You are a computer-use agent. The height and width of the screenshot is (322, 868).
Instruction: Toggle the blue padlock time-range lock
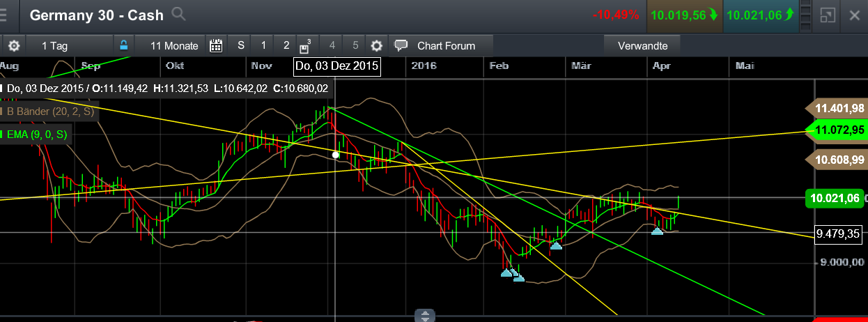123,45
